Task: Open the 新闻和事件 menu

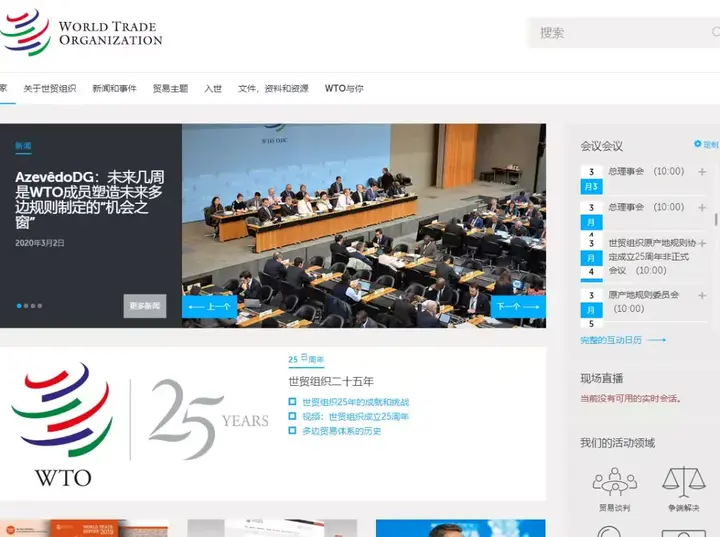Action: [x=114, y=88]
